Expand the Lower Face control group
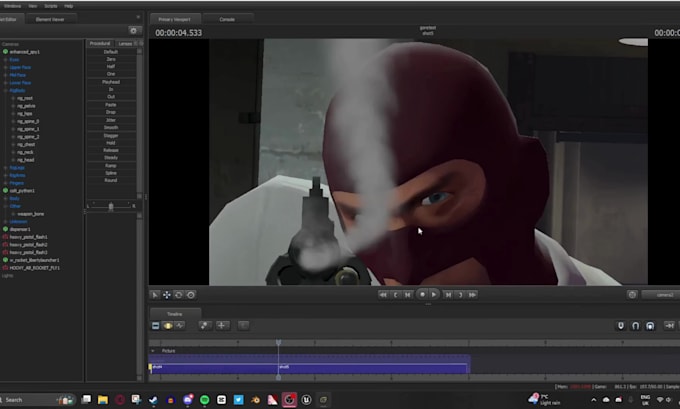This screenshot has height=409, width=680. pyautogui.click(x=5, y=83)
